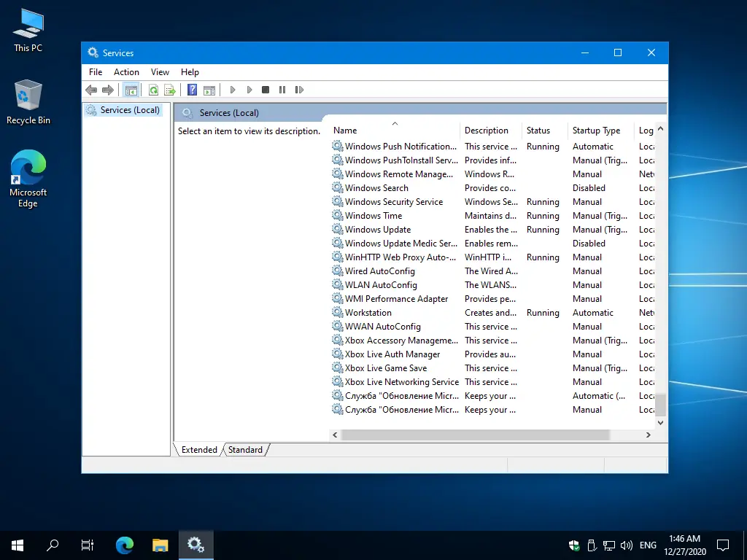Click the Help icon in the toolbar

tap(191, 89)
